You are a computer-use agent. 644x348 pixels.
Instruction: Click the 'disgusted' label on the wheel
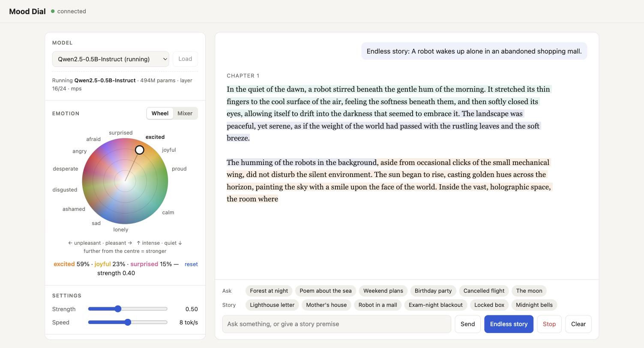(x=65, y=190)
